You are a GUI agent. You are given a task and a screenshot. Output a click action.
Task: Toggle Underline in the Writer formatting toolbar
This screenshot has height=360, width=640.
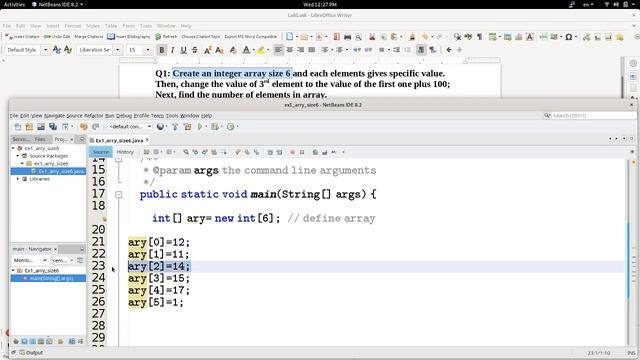[183, 50]
